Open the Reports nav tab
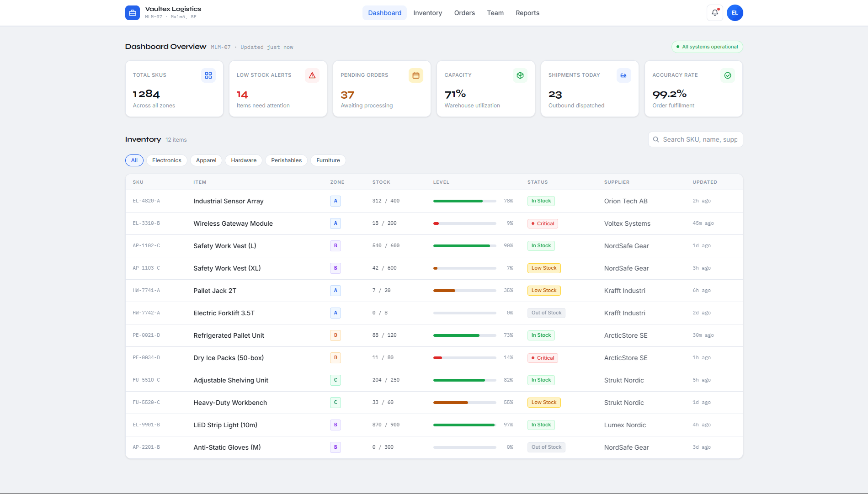The image size is (868, 494). tap(527, 13)
